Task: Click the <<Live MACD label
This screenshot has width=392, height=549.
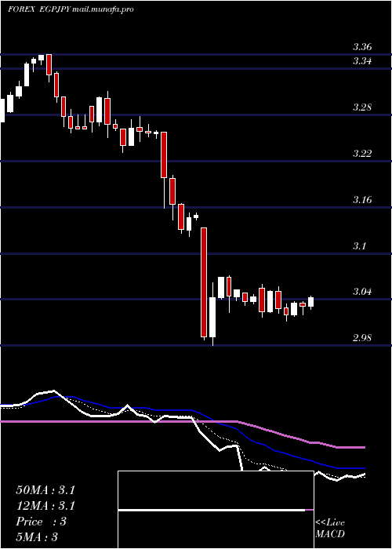Action: [330, 529]
